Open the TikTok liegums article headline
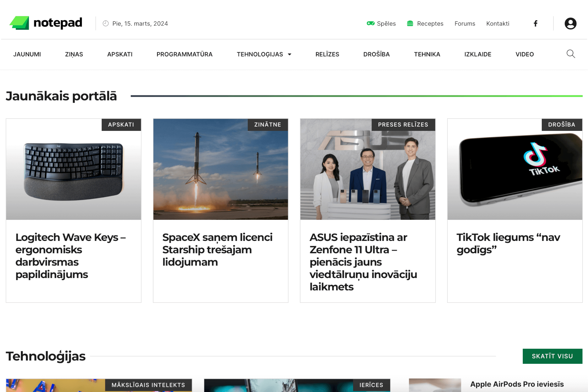Viewport: 588px width, 392px height. coord(508,243)
